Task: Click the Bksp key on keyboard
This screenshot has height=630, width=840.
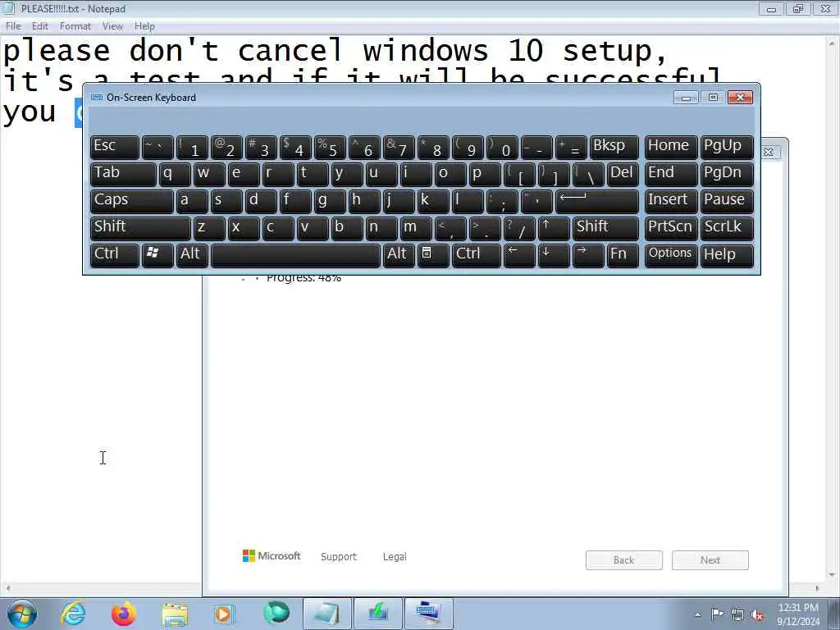Action: pyautogui.click(x=614, y=148)
